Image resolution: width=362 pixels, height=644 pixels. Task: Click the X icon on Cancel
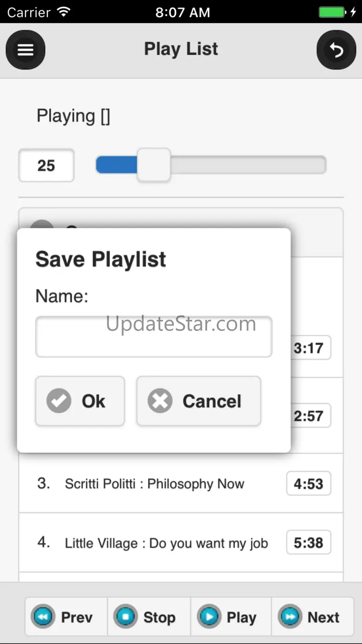(x=160, y=401)
